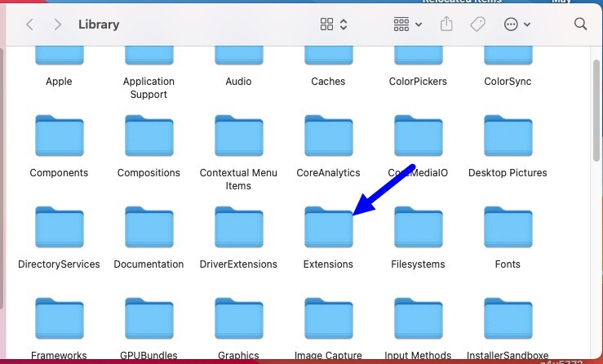Image resolution: width=603 pixels, height=364 pixels.
Task: Click the Application Support label
Action: click(x=149, y=87)
